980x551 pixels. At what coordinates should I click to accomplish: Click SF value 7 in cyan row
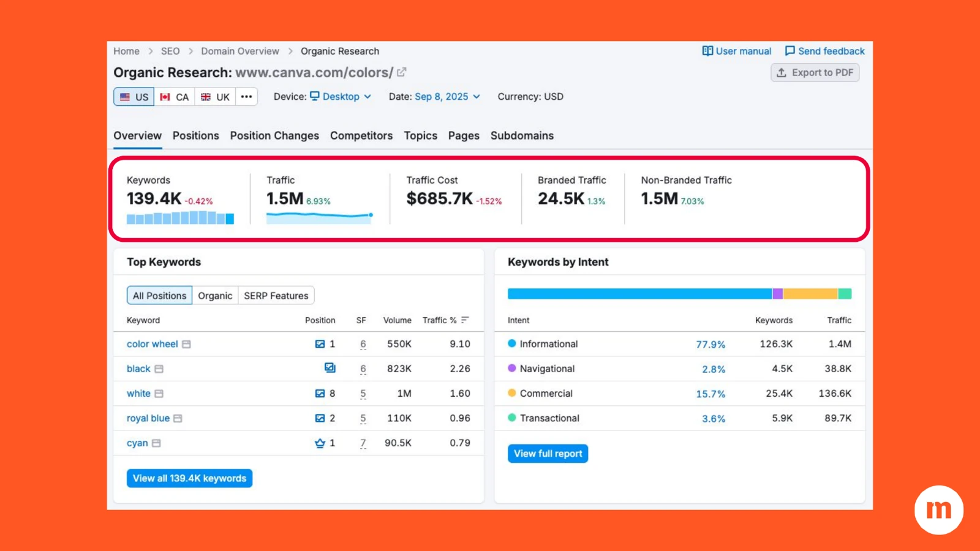pos(363,443)
